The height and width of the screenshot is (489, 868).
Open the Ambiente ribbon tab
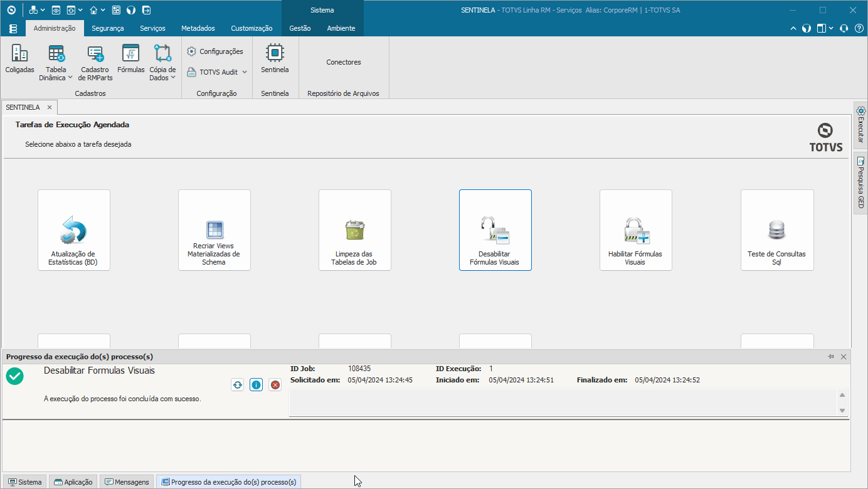[x=341, y=28]
